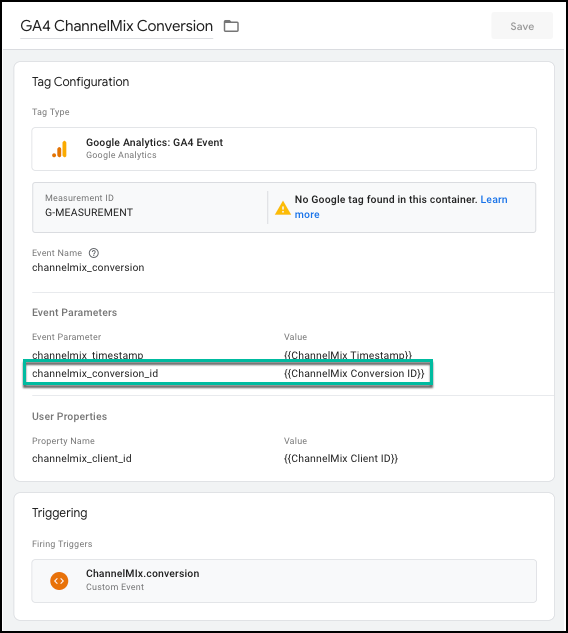This screenshot has width=568, height=633.
Task: Click the channelmix_conversion_id parameter name
Action: pyautogui.click(x=95, y=373)
